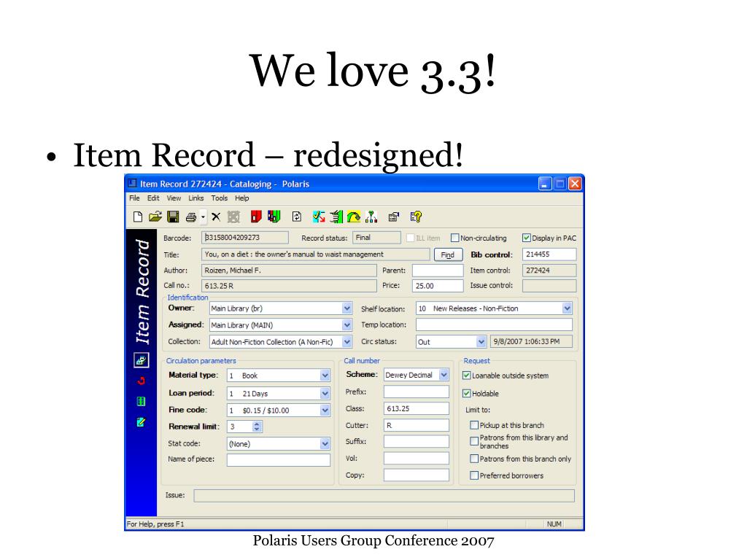Expand the Material type dropdown

(325, 376)
